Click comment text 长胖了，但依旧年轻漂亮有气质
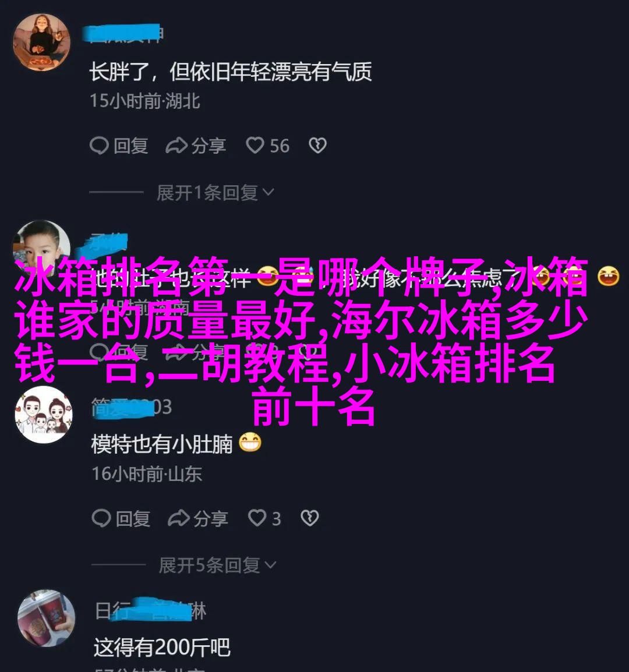Screen dimensions: 629x672 pyautogui.click(x=230, y=72)
